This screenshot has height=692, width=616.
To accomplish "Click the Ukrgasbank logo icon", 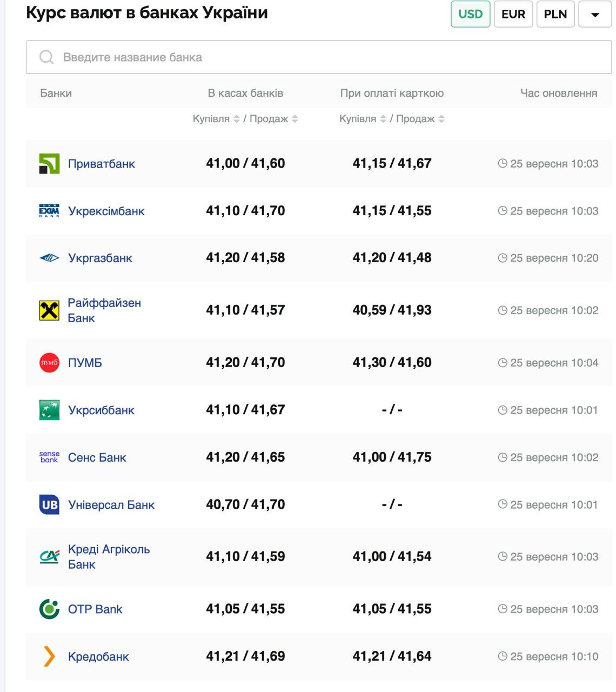I will pos(49,258).
